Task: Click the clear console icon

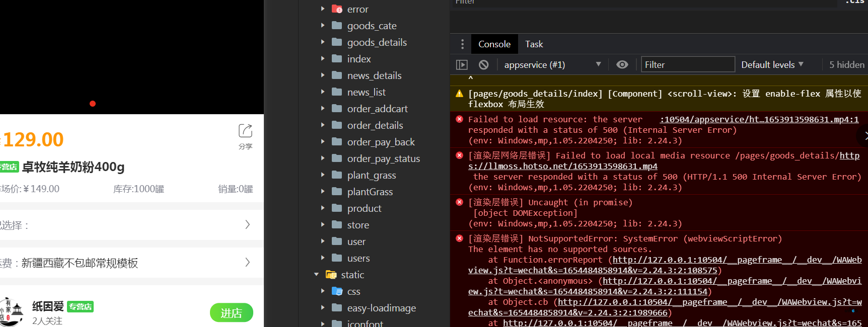Action: point(483,65)
